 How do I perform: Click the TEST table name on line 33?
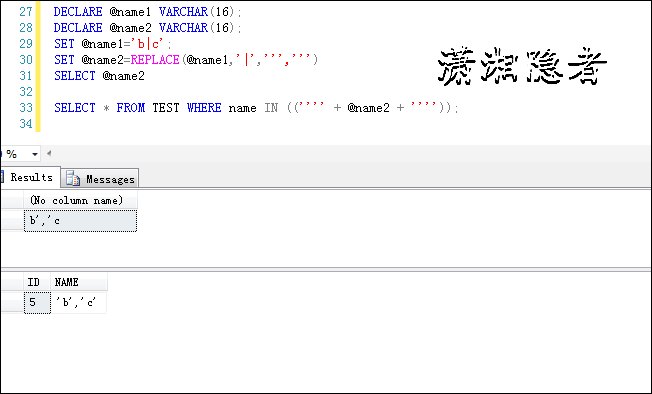pyautogui.click(x=166, y=108)
